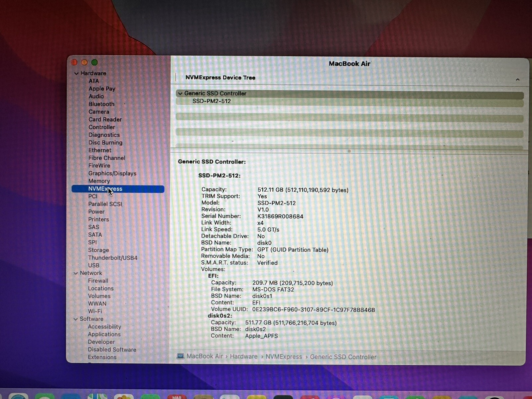Open Extensions under Software

click(x=102, y=357)
